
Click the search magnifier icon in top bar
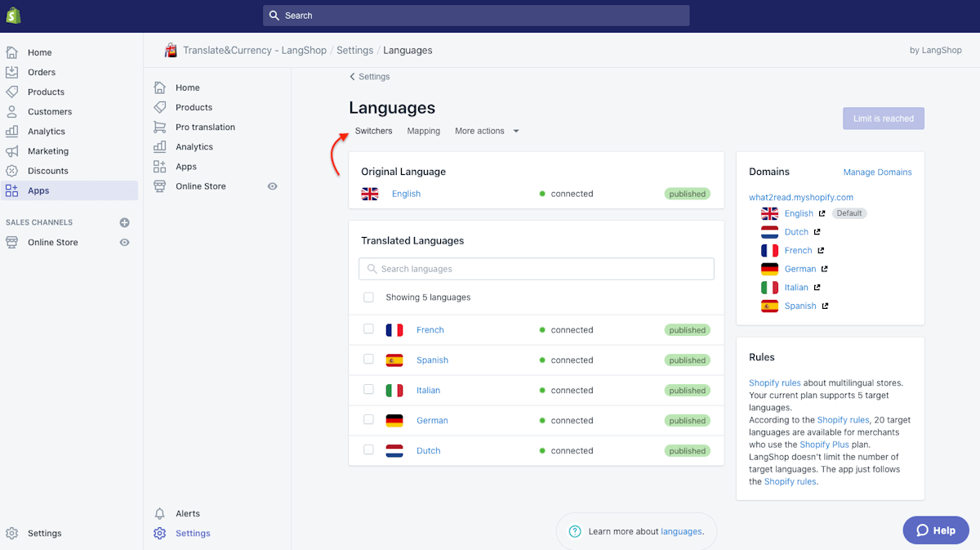pos(274,16)
